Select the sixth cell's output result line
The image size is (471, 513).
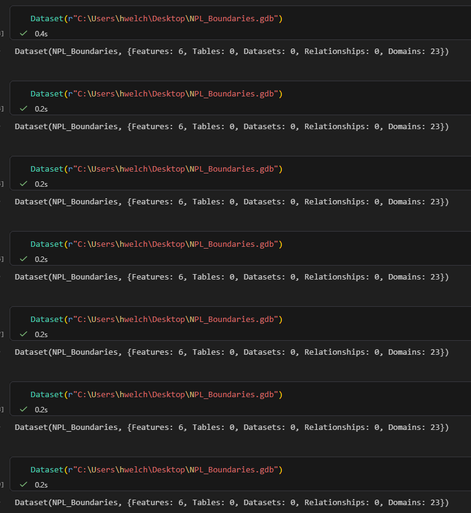pyautogui.click(x=232, y=427)
